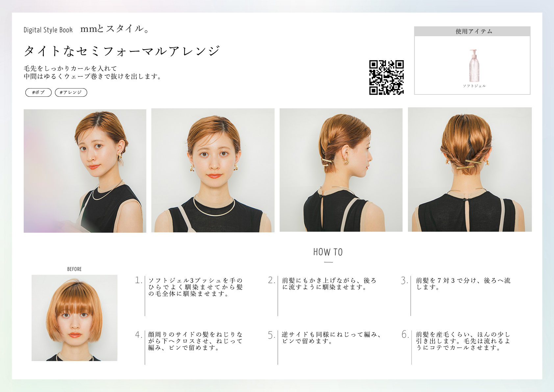Screen dimensions: 554x392
Task: Open the back view hairstyle photo
Action: [x=469, y=170]
